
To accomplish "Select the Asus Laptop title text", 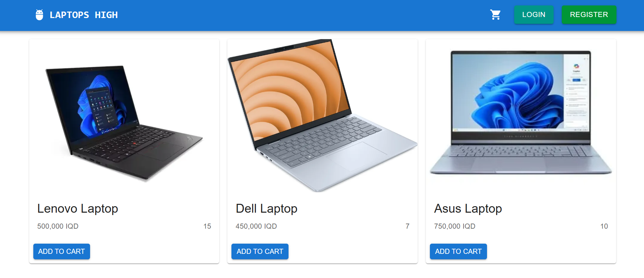I will click(468, 208).
